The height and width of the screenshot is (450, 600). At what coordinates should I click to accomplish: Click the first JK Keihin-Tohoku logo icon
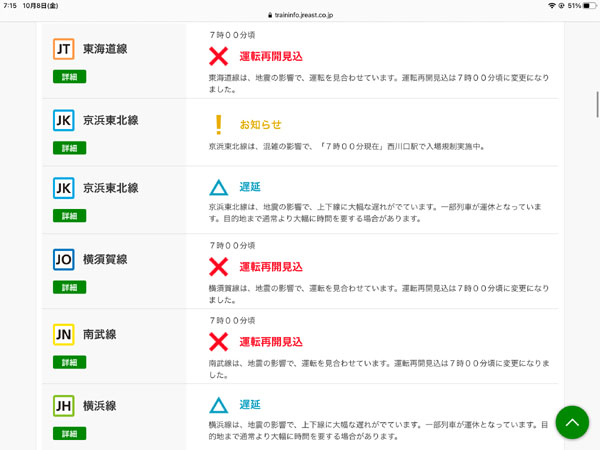click(x=64, y=120)
